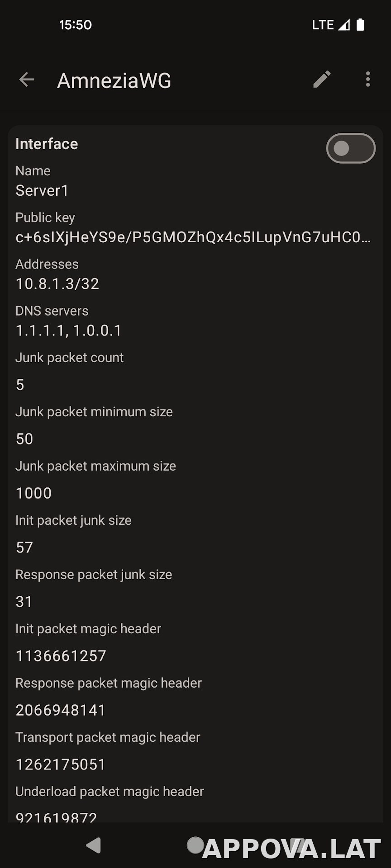The image size is (391, 868).
Task: Tap the Addresses value 10.8.1.3/32
Action: (57, 284)
